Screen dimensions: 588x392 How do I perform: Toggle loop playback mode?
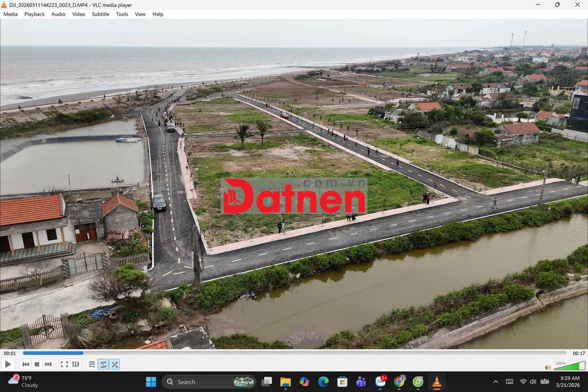(103, 364)
